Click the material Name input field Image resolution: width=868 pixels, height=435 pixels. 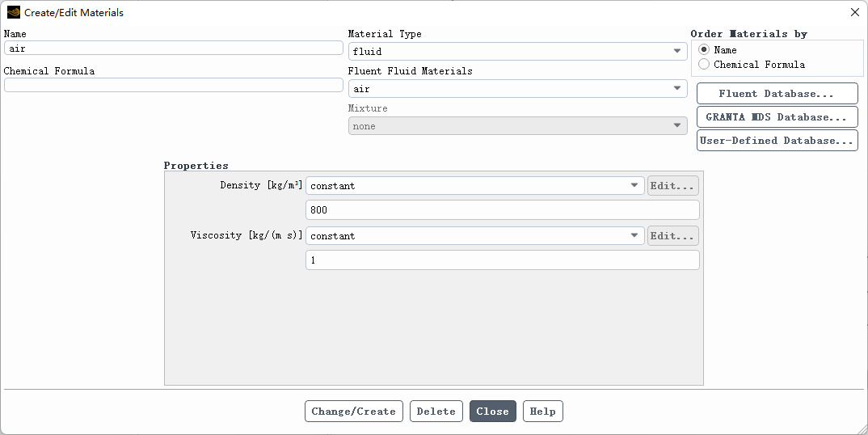(x=173, y=49)
